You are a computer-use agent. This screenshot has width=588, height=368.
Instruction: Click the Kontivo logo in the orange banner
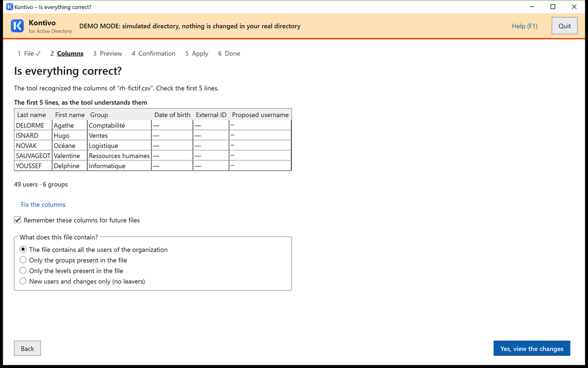click(17, 26)
